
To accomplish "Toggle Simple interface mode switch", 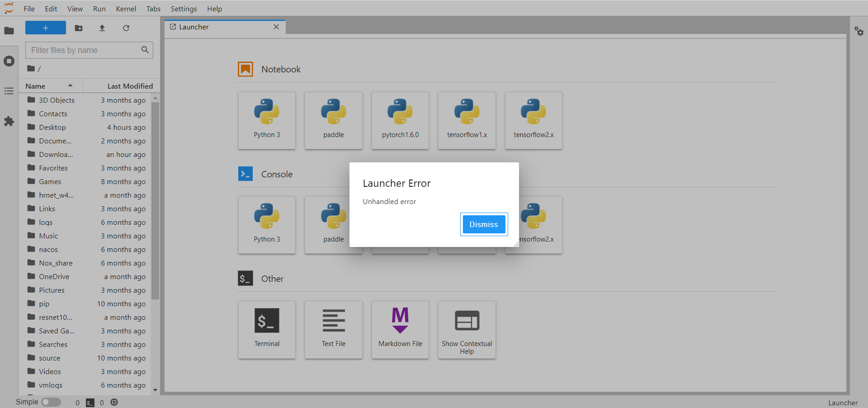I will coord(51,402).
